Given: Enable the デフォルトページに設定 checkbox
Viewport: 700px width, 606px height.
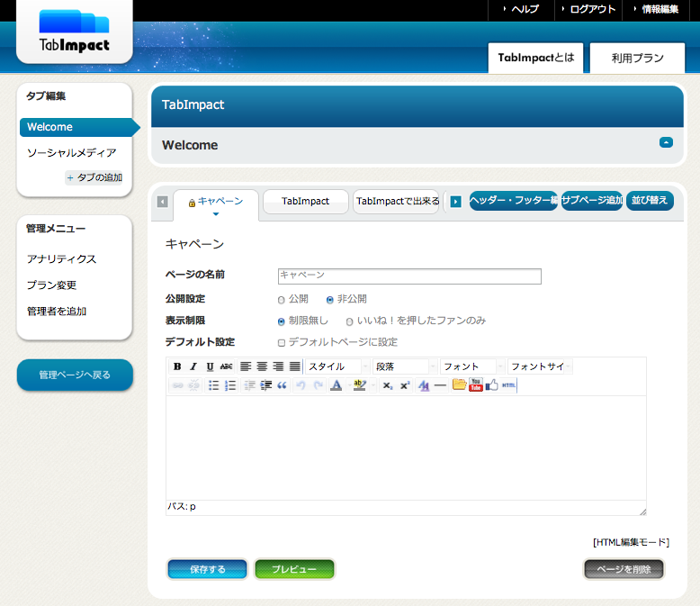Looking at the screenshot, I should point(282,343).
